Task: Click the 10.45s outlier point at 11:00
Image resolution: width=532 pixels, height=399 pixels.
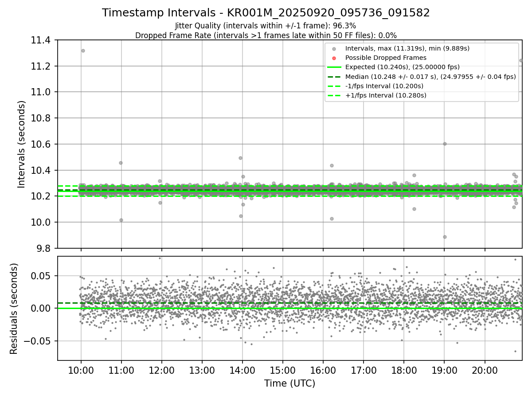Action: (121, 163)
